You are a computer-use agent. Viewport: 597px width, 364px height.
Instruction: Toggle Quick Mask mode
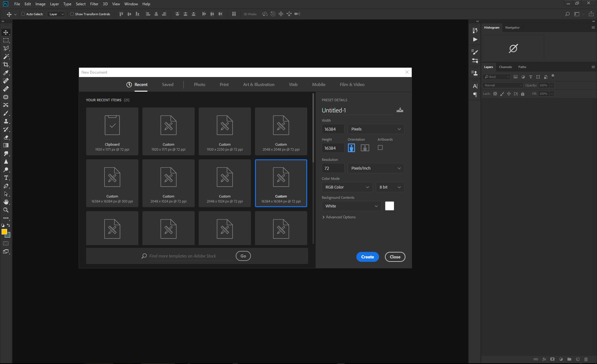[6, 243]
